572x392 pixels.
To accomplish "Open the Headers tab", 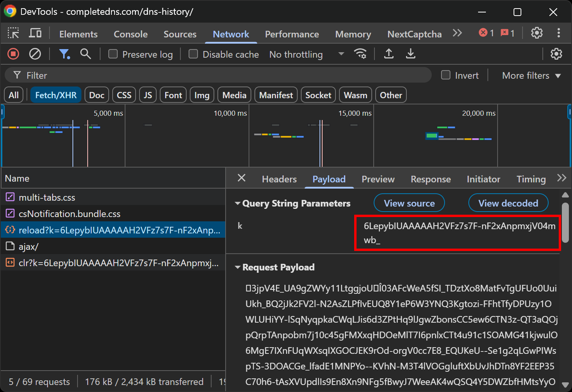I will click(x=279, y=179).
